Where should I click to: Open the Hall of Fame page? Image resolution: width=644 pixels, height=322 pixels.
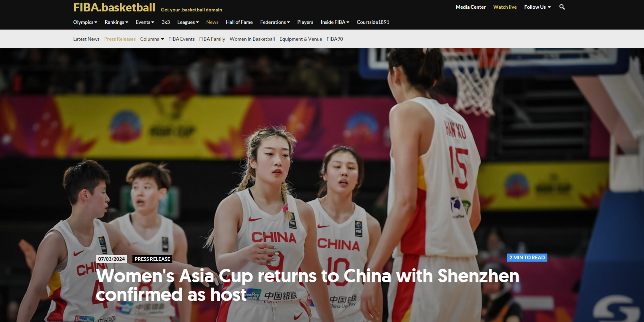[239, 22]
